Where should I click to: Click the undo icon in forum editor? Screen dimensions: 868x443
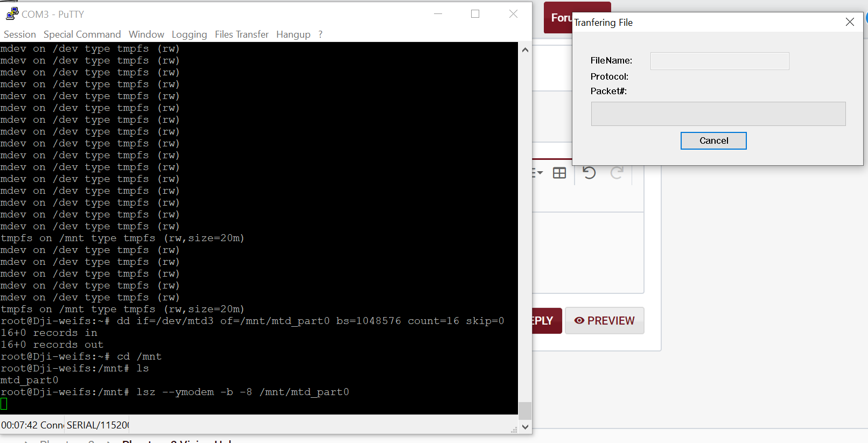pos(589,173)
